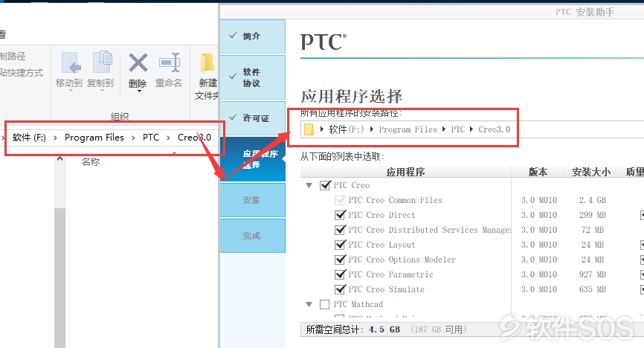Click 635 MB size of Creo Simulate
Image resolution: width=644 pixels, height=348 pixels.
[x=593, y=289]
